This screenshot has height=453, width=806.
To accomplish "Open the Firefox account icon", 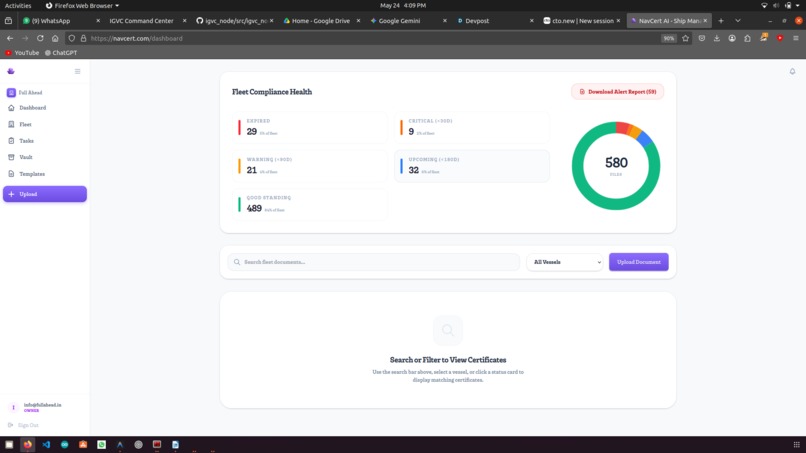I will [x=732, y=38].
